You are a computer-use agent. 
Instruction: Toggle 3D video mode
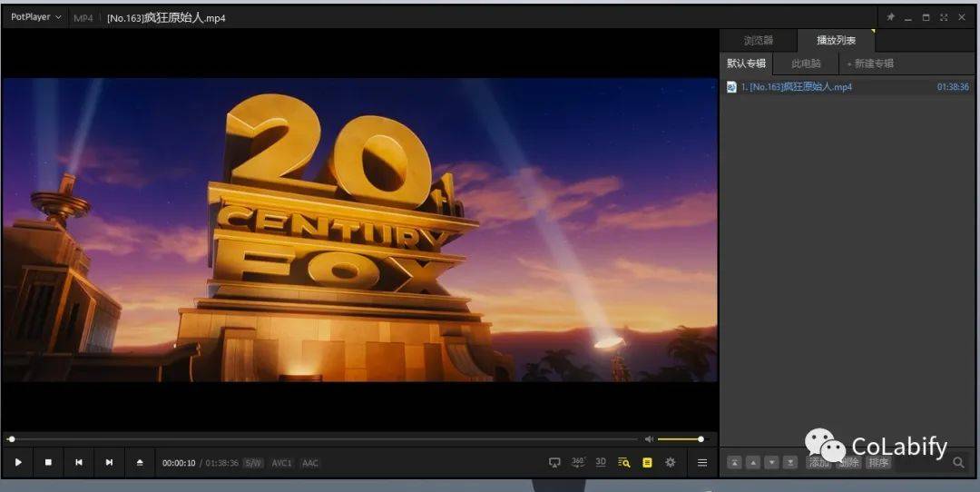click(x=601, y=462)
